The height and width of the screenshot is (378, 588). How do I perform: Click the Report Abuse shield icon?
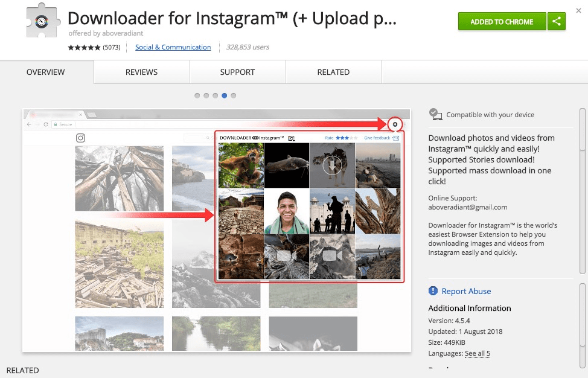[x=433, y=291]
